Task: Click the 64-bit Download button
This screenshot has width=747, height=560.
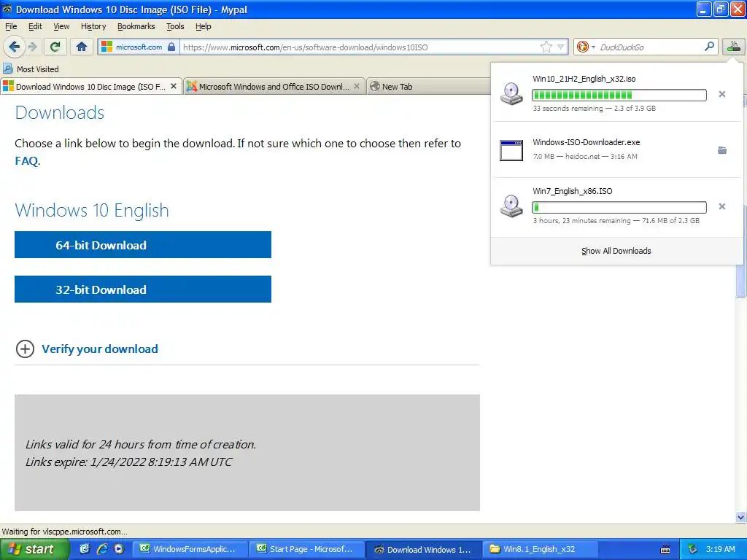Action: pos(143,245)
